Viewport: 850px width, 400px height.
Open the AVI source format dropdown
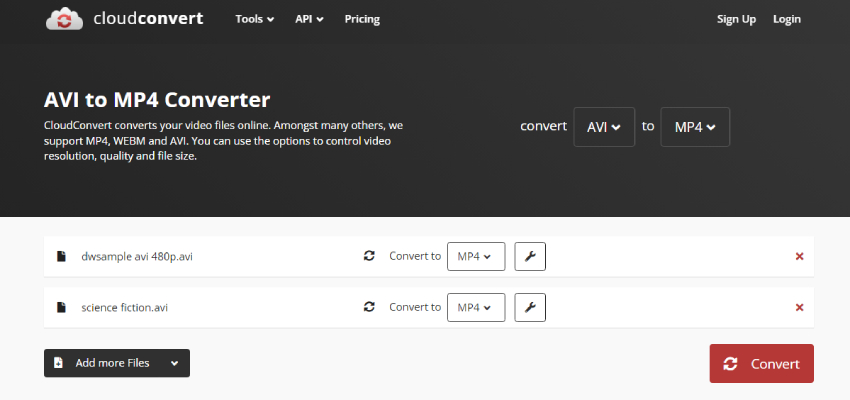(x=604, y=127)
